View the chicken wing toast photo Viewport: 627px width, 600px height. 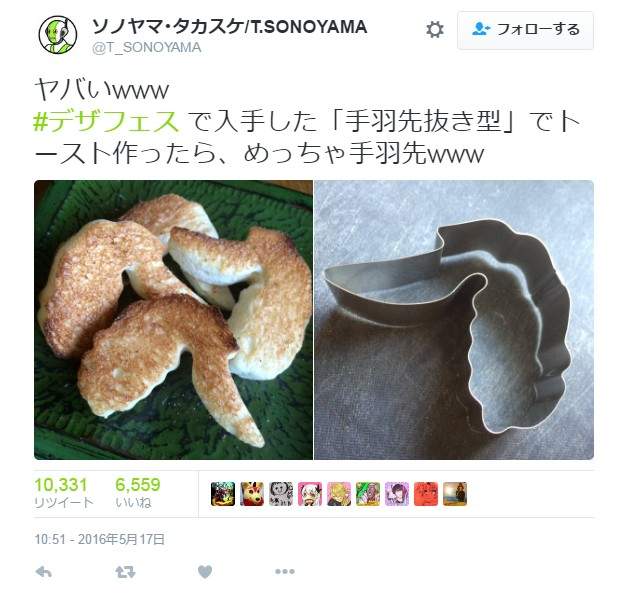173,320
